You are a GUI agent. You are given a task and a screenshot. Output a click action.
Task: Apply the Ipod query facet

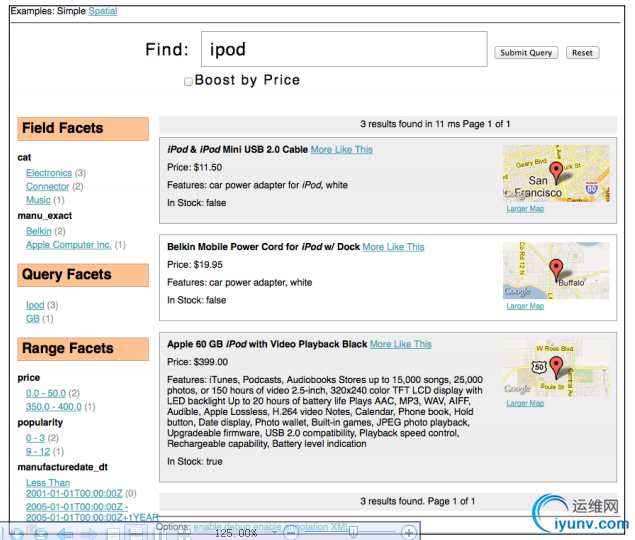click(35, 305)
